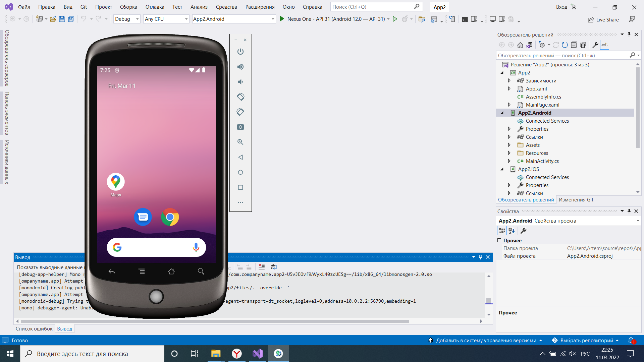Image resolution: width=644 pixels, height=362 pixels.
Task: Collapse the Прочее category in Properties
Action: [499, 240]
